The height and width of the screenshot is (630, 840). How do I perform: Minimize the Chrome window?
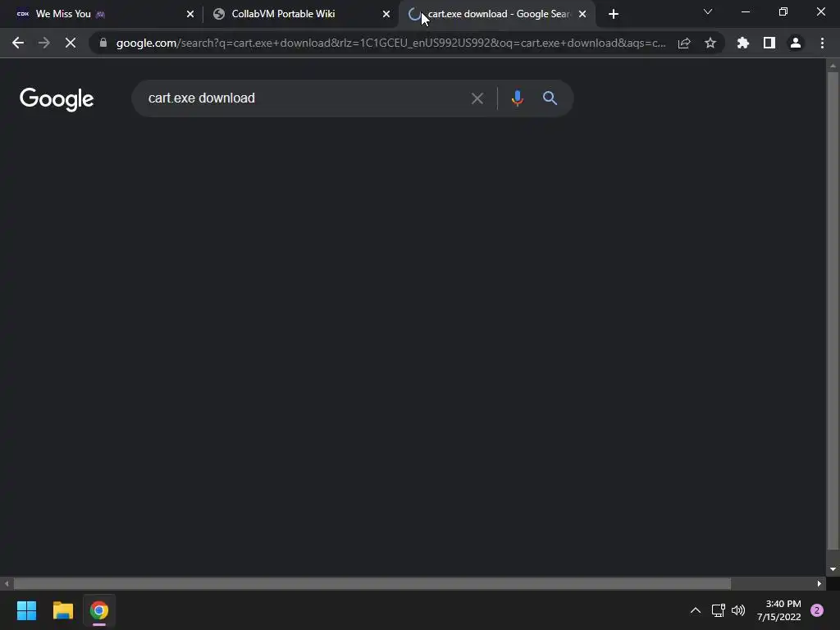[x=745, y=11]
